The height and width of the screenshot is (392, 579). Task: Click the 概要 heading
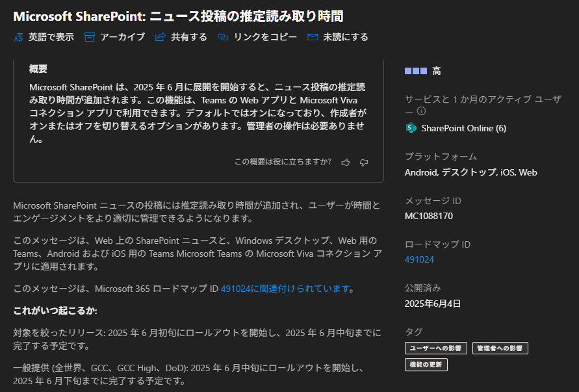pos(38,69)
